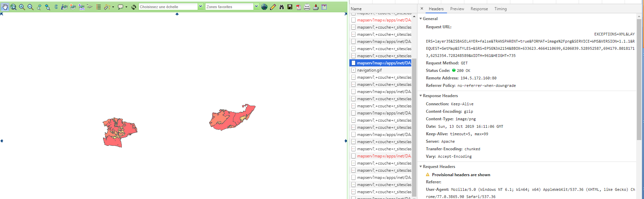Select the zoom in magnifier tool
644x199 pixels.
22,7
